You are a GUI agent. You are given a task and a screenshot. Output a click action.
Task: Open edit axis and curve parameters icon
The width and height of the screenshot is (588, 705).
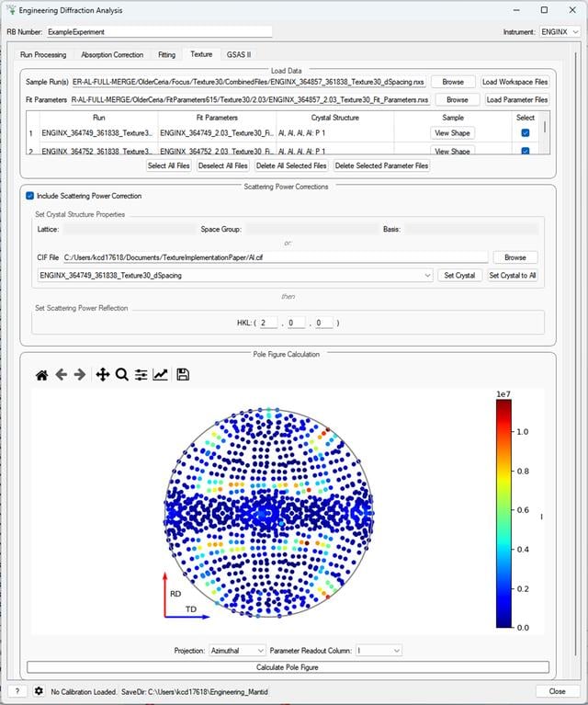[160, 374]
